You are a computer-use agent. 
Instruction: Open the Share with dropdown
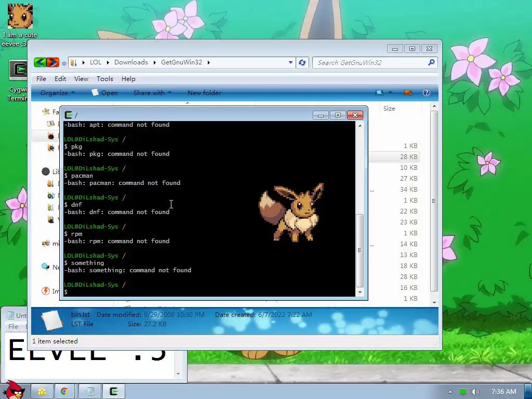pos(152,92)
